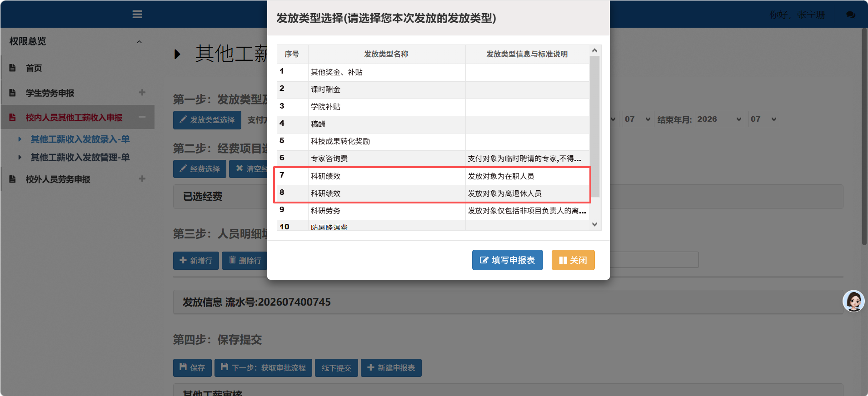Select row 科研劳务
Screen dimensions: 868x396
[x=433, y=211]
